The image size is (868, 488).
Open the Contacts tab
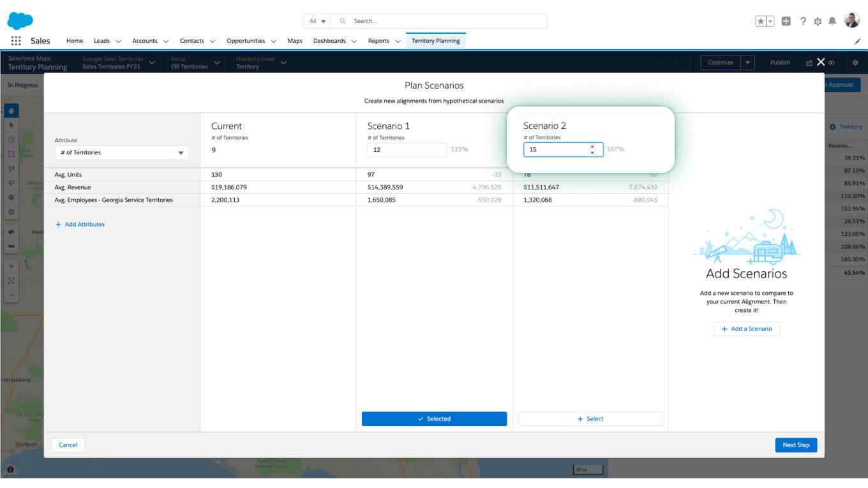pos(192,41)
